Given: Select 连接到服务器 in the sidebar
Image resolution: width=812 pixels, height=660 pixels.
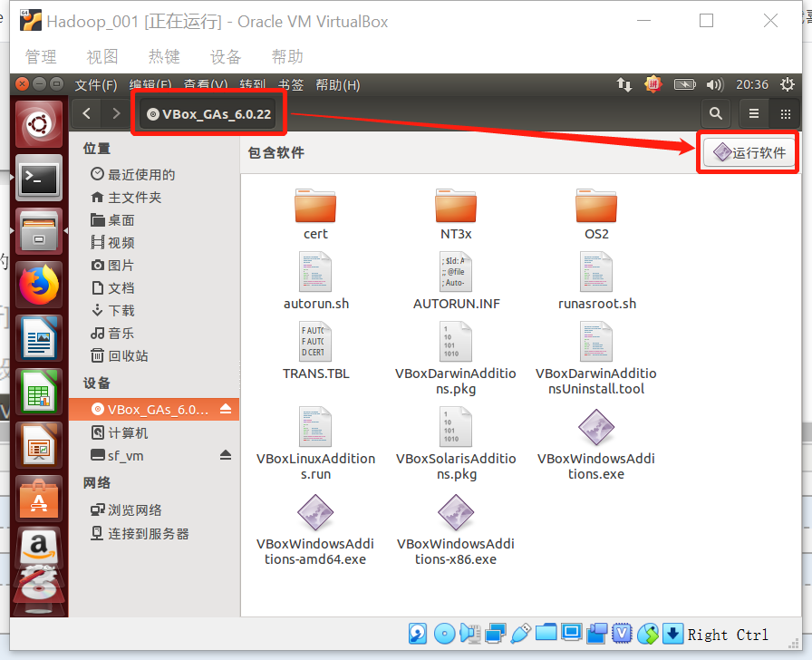Looking at the screenshot, I should click(x=140, y=534).
